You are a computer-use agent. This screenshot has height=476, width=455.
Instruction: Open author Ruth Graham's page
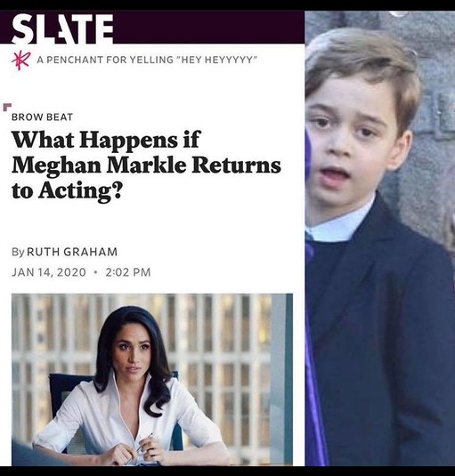(72, 252)
